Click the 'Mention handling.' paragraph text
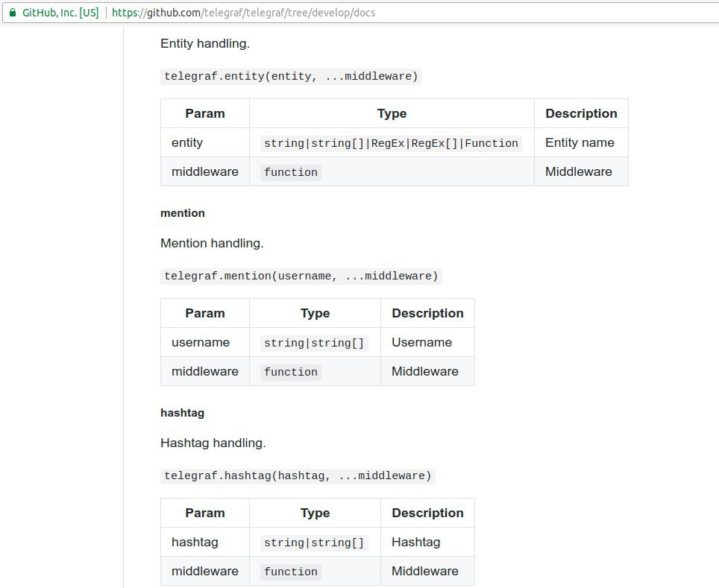Screen dimensions: 719x588 click(x=212, y=243)
